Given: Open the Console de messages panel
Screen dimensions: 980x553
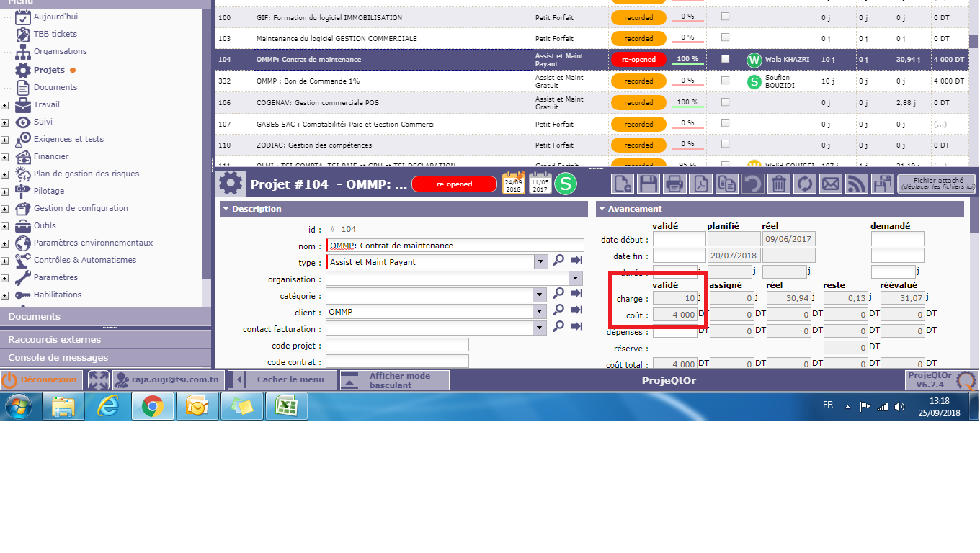Looking at the screenshot, I should point(105,357).
